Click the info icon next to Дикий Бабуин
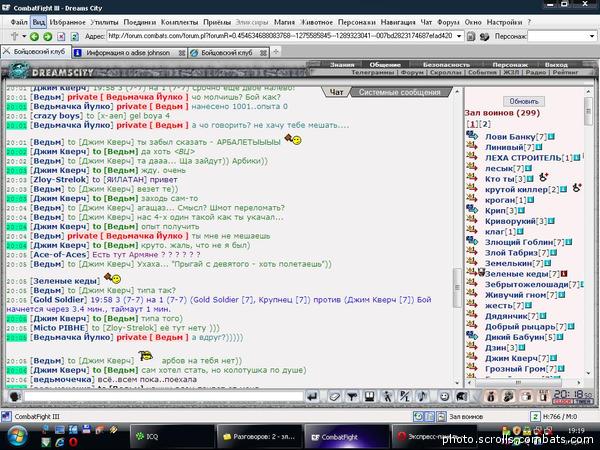The image size is (600, 450). point(560,337)
